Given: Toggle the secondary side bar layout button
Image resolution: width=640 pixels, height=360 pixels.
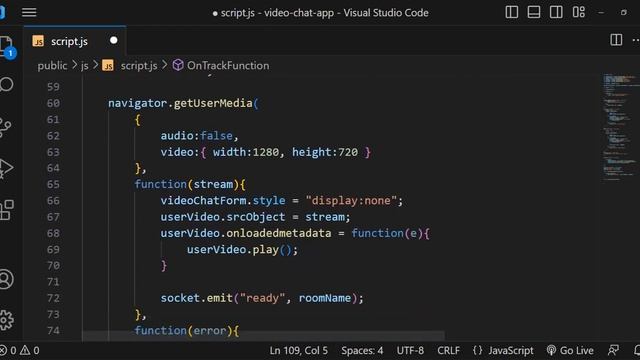Looking at the screenshot, I should [x=556, y=12].
